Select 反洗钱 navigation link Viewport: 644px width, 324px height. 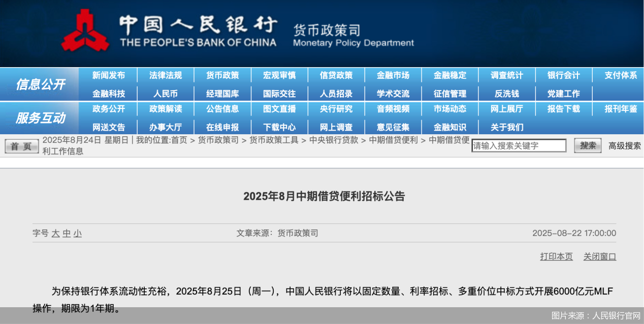pyautogui.click(x=507, y=94)
